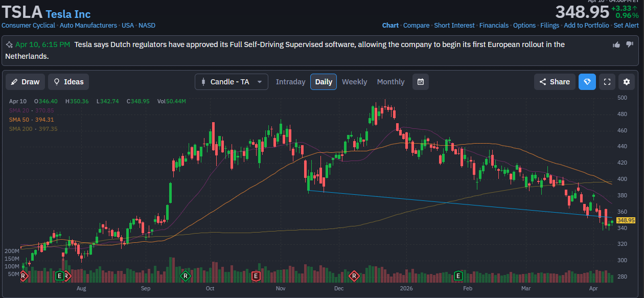Screen dimensions: 644x298
Task: Click the SMA 20 legend entry
Action: point(31,110)
